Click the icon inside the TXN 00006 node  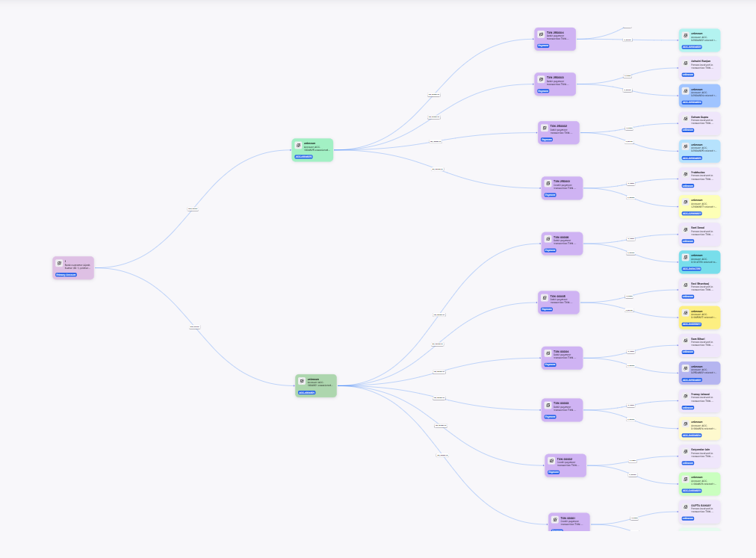click(x=547, y=239)
